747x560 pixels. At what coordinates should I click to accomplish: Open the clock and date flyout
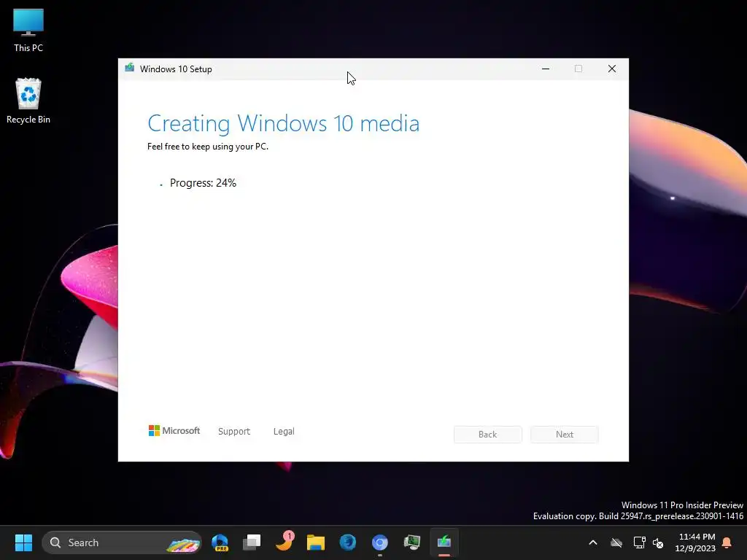pos(695,542)
